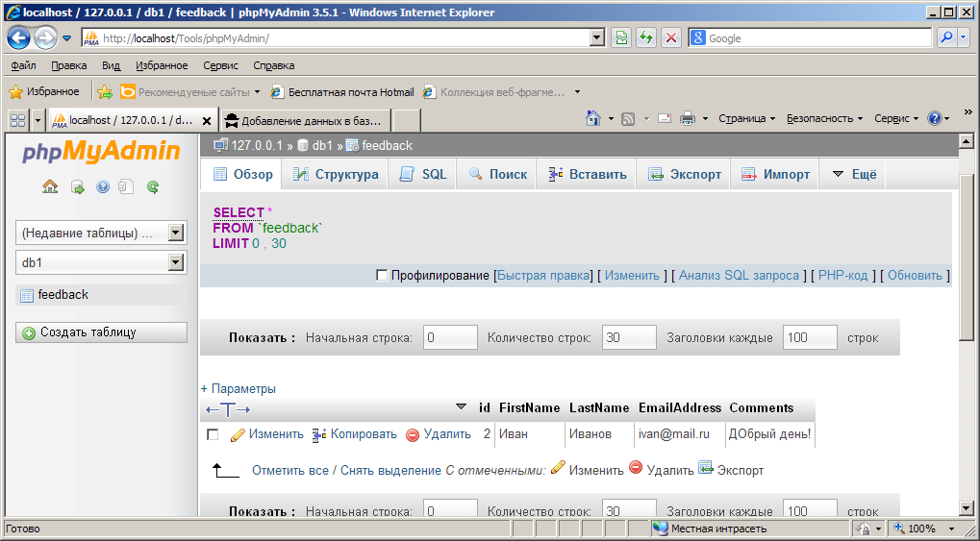The image size is (980, 541).
Task: Open the recent pages dropdown arrow
Action: (x=67, y=38)
